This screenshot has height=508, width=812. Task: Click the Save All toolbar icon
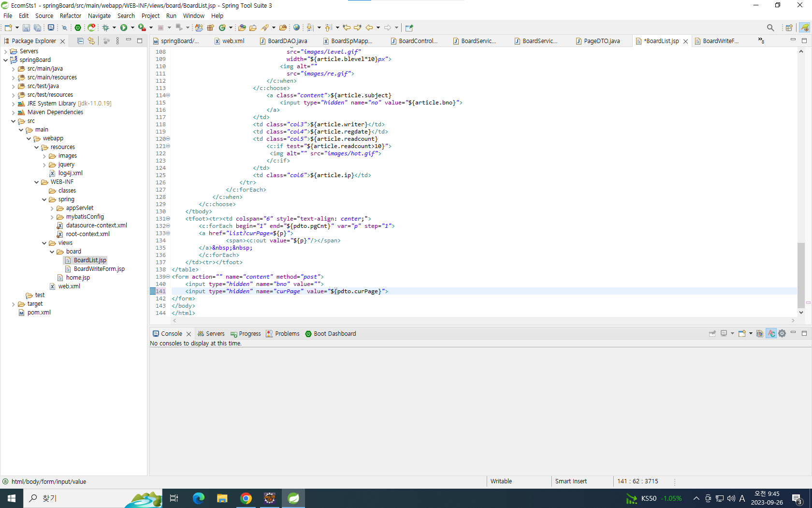[37, 28]
